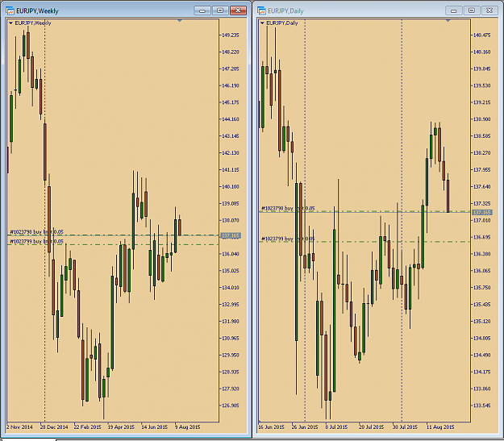Click price level 137.955 on Daily axis
The height and width of the screenshot is (441, 504).
pos(481,170)
